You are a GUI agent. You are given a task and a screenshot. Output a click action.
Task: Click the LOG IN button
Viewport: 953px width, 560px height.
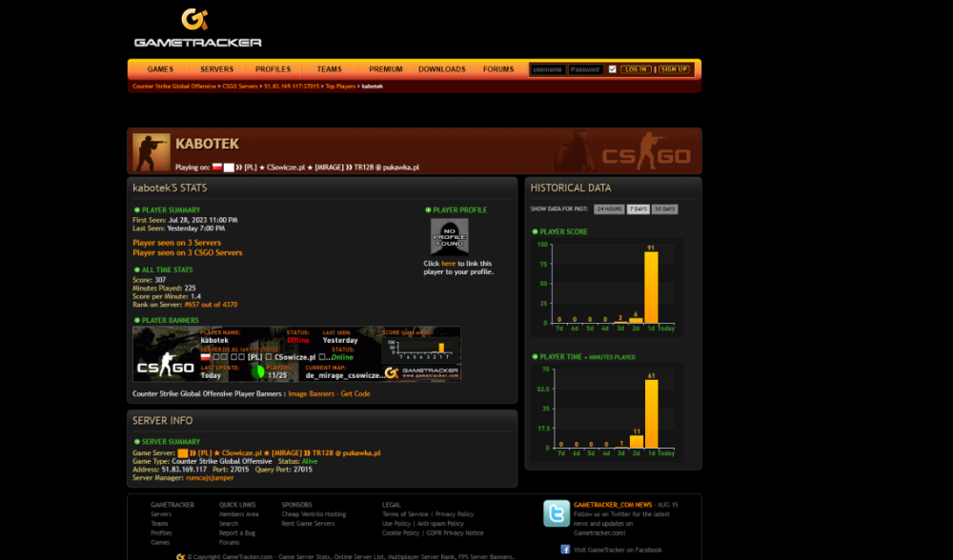(x=636, y=70)
